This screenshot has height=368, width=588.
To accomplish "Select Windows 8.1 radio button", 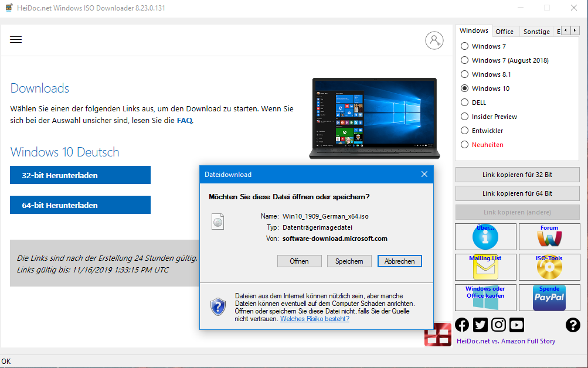I will click(x=465, y=74).
